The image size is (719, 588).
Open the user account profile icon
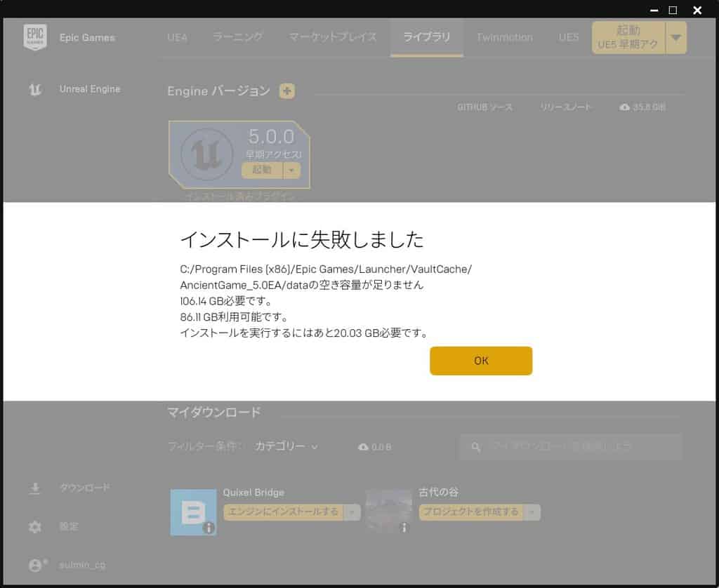click(36, 566)
